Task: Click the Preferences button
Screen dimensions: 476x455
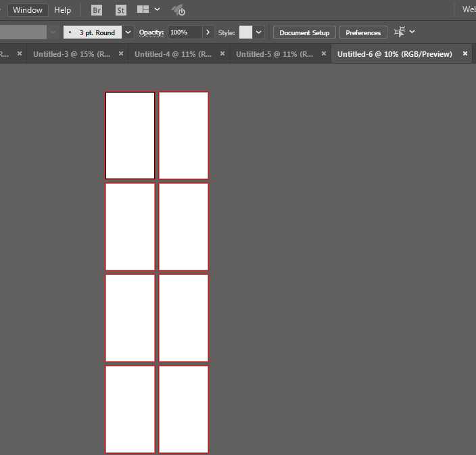Action: point(363,32)
